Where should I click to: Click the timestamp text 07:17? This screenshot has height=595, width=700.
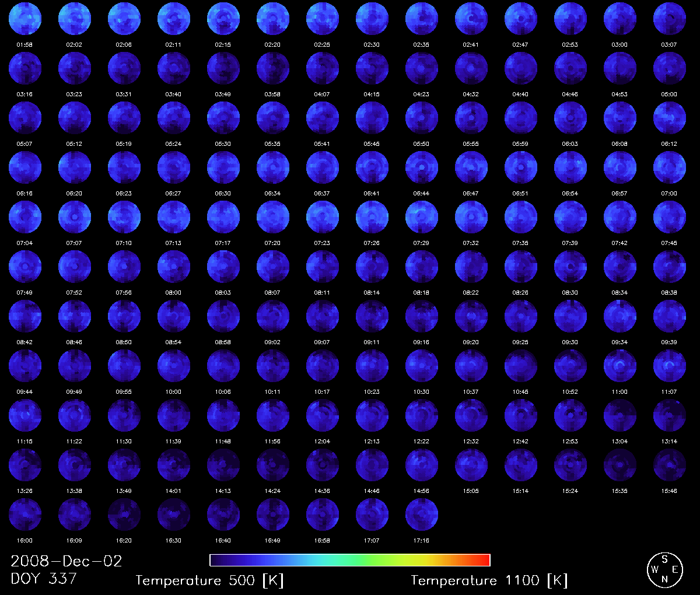click(223, 243)
